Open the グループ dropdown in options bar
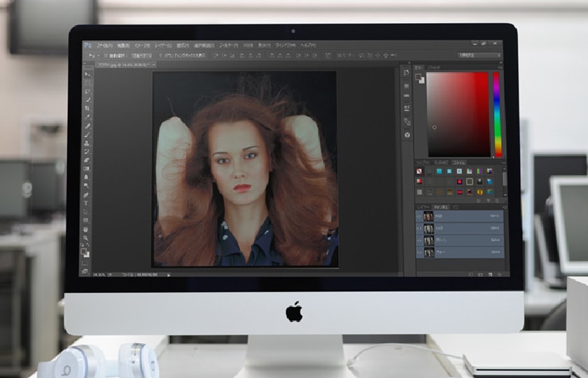This screenshot has width=588, height=378. coord(142,55)
